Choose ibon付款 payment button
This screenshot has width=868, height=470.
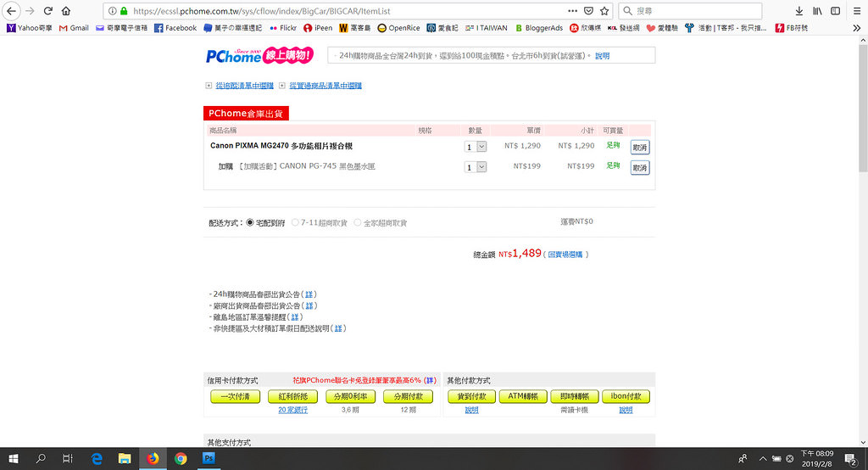pos(626,396)
